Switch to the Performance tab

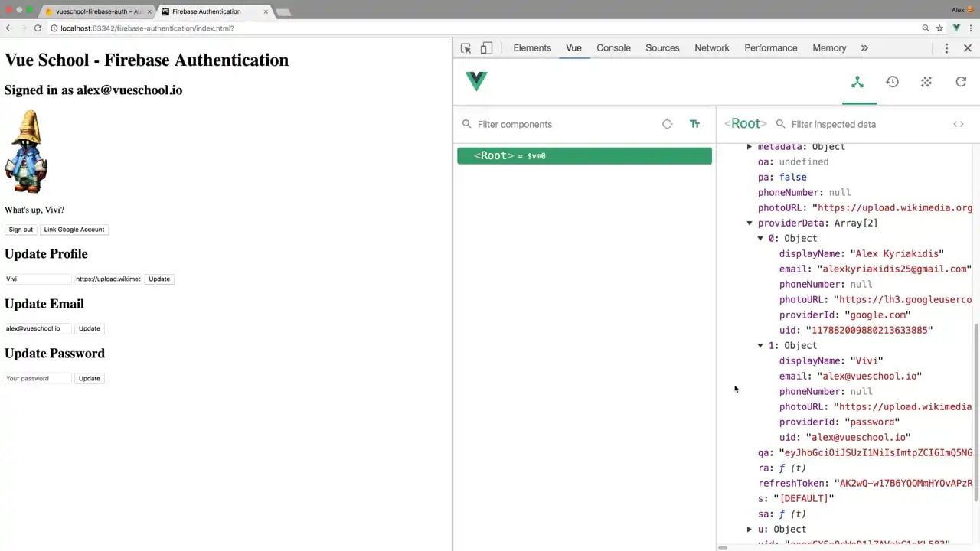[x=771, y=47]
